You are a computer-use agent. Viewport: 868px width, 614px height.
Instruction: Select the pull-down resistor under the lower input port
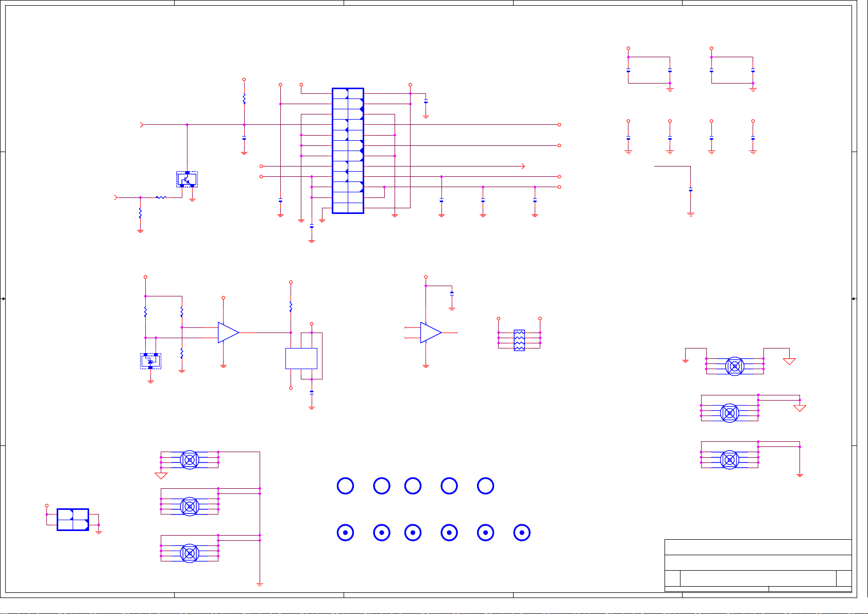(140, 213)
